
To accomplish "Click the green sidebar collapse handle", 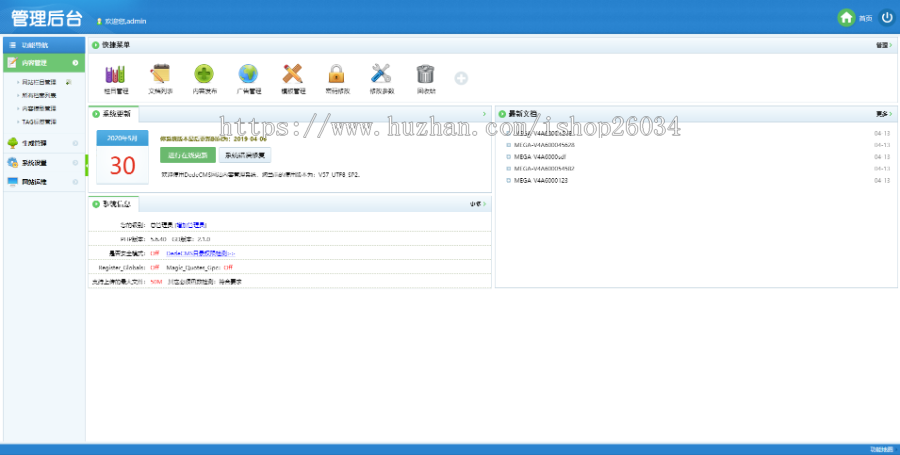I will tap(87, 165).
